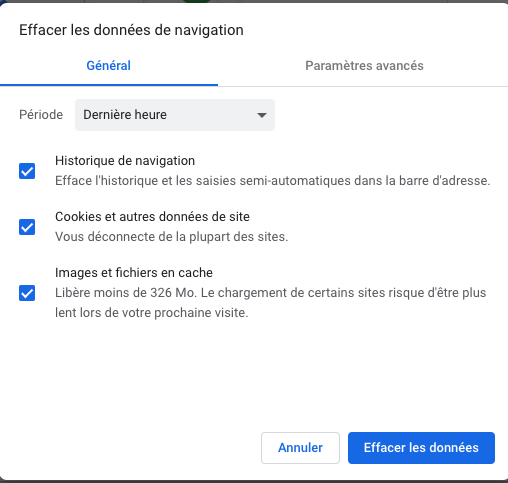Click the Période dropdown arrow icon

pyautogui.click(x=262, y=115)
